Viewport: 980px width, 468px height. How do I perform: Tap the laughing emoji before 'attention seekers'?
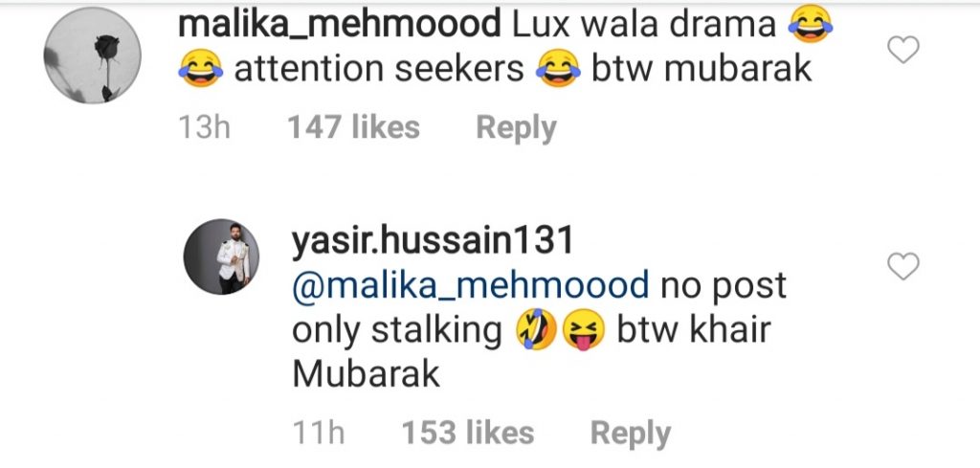[x=200, y=68]
